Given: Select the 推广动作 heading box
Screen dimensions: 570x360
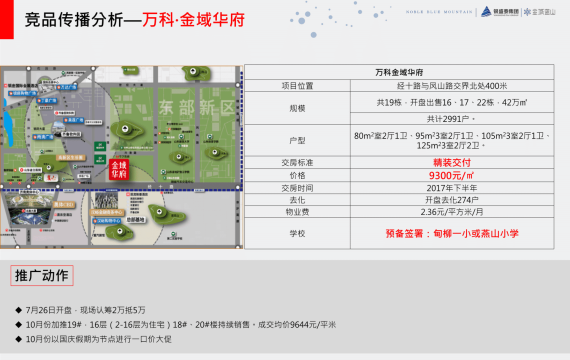Looking at the screenshot, I should 42,276.
